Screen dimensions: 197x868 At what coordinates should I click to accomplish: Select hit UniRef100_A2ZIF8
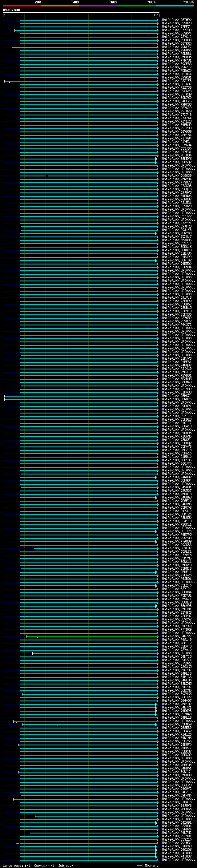click(x=177, y=81)
